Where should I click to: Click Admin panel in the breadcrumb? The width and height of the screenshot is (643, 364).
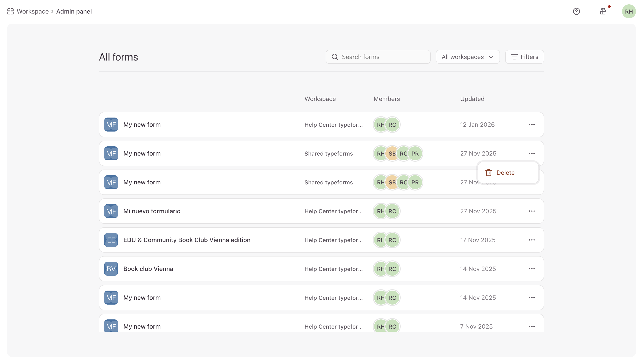pos(74,11)
